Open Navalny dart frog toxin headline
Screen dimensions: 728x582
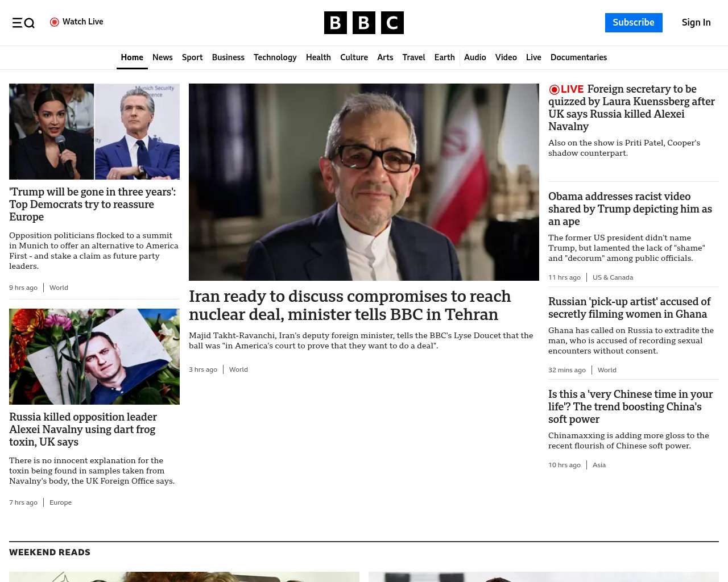(x=83, y=430)
